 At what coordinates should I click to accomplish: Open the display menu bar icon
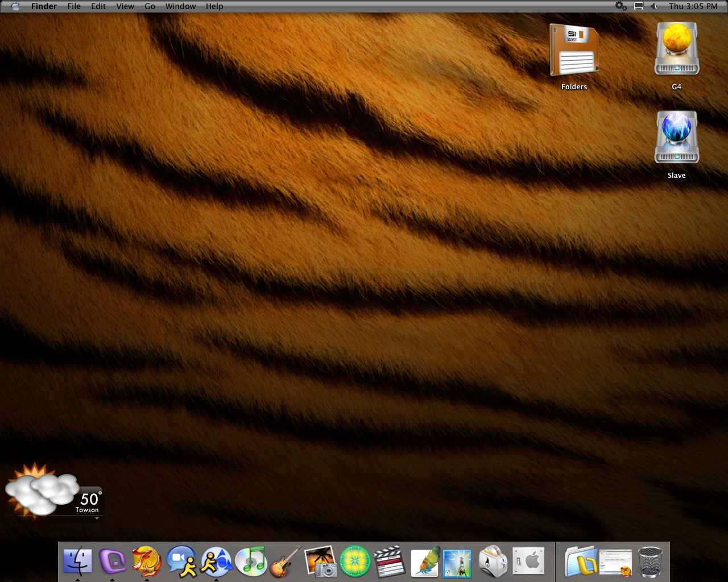point(639,6)
